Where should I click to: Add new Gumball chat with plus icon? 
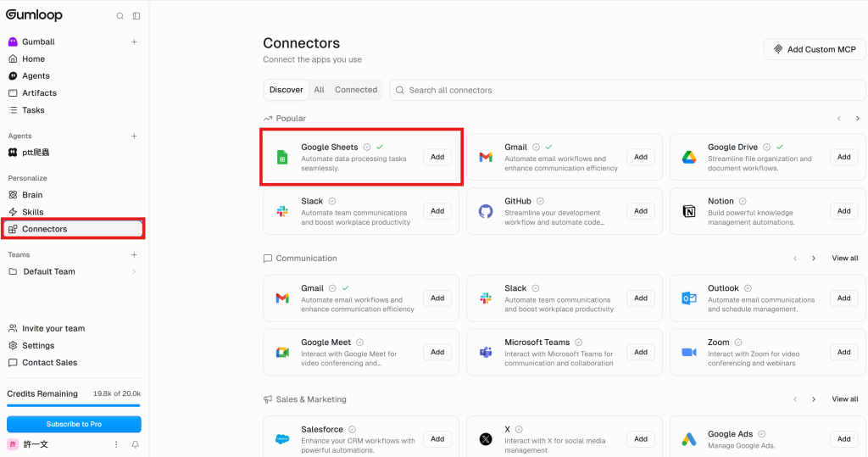pos(134,42)
